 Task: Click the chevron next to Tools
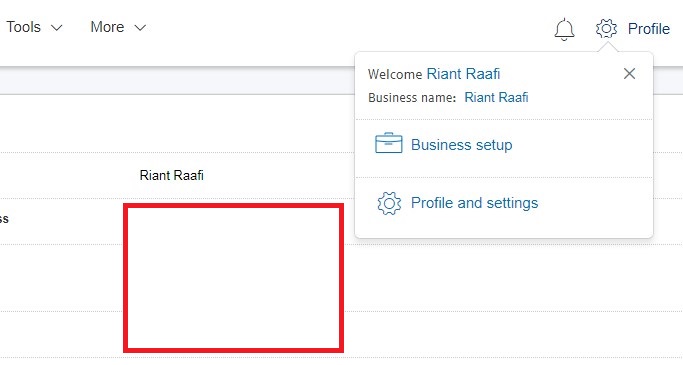pyautogui.click(x=57, y=28)
